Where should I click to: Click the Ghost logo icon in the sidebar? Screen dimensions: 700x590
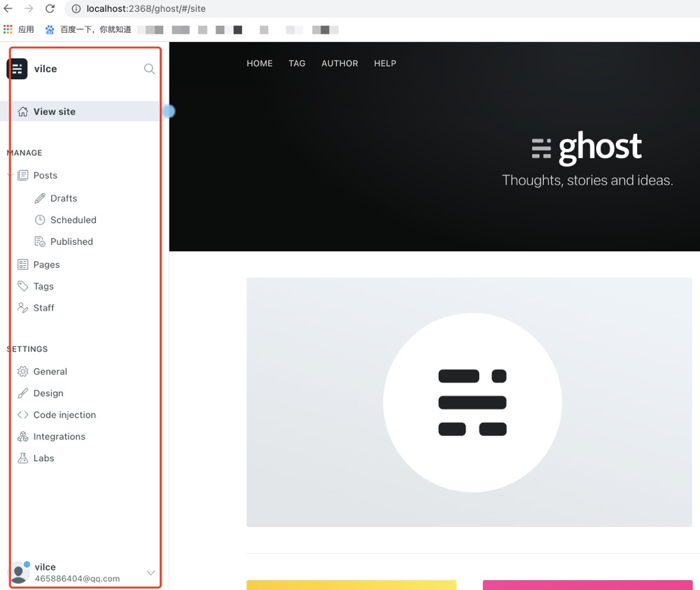coord(17,69)
